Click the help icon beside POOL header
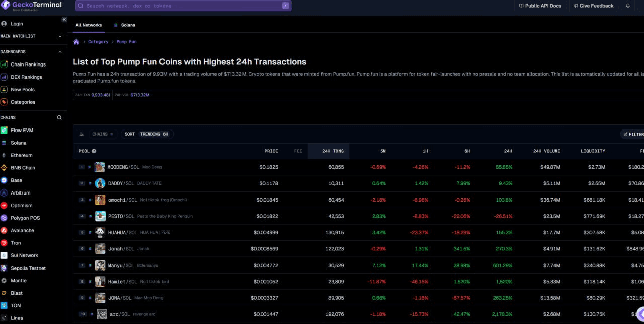Screen dimensions: 644x324 click(x=94, y=151)
